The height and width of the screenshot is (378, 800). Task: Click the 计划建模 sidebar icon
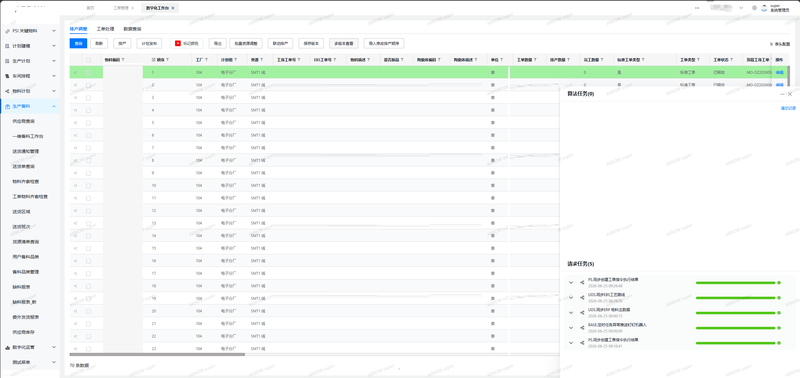coord(7,46)
